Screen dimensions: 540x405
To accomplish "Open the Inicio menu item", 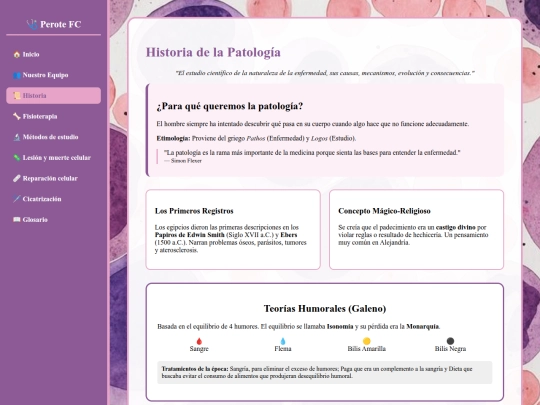I will pyautogui.click(x=53, y=54).
